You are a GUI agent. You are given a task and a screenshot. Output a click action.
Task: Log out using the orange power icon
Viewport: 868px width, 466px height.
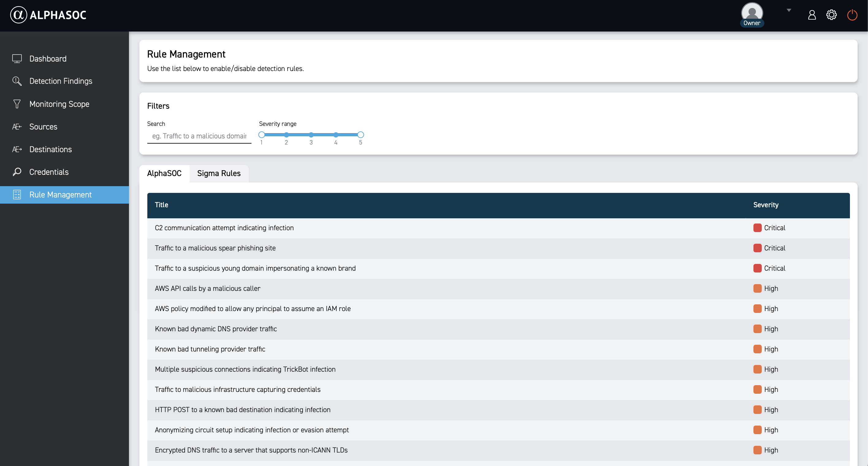coord(852,15)
